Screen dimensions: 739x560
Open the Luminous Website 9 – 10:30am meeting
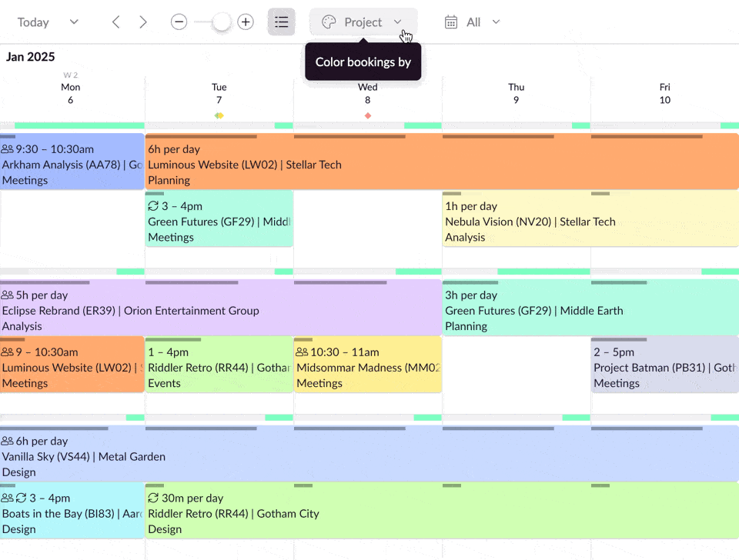(x=72, y=365)
